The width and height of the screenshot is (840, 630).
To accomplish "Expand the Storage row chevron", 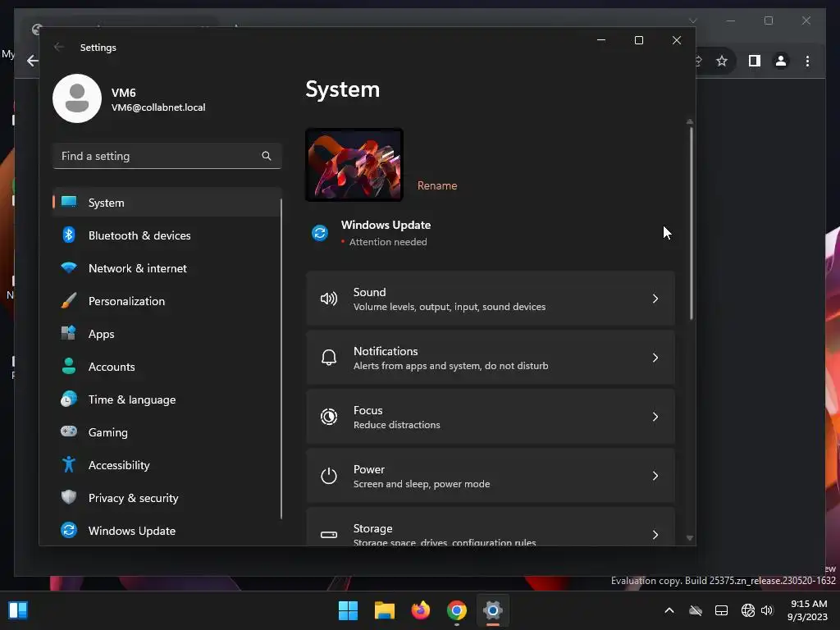I will tap(655, 534).
